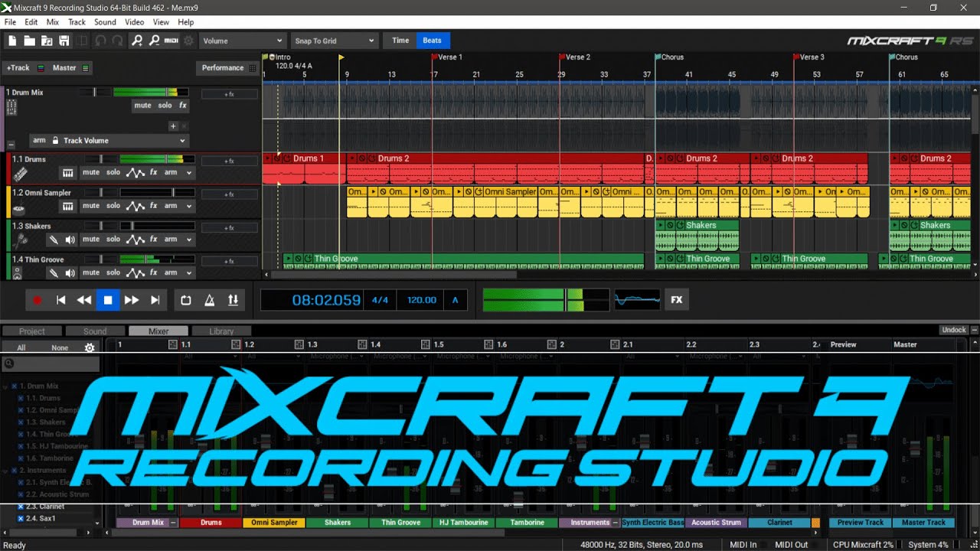
Task: Add automation lane with plus button on Drum Mix
Action: pos(173,126)
